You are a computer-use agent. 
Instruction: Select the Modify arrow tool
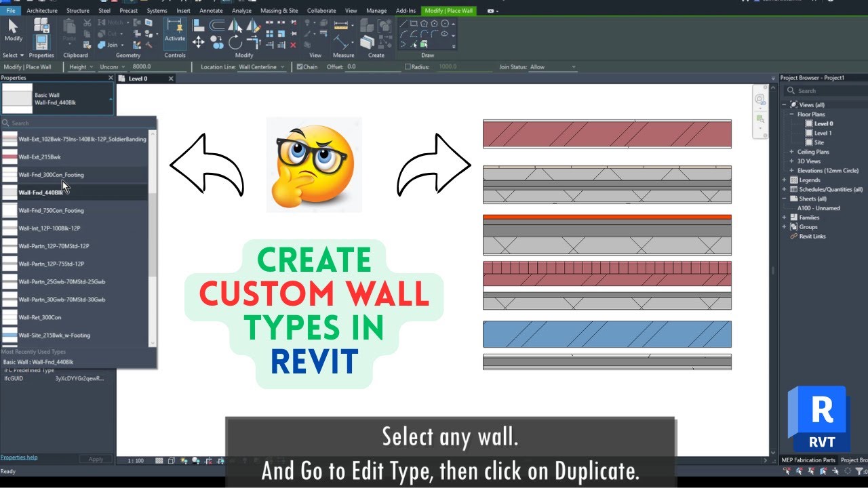[14, 30]
